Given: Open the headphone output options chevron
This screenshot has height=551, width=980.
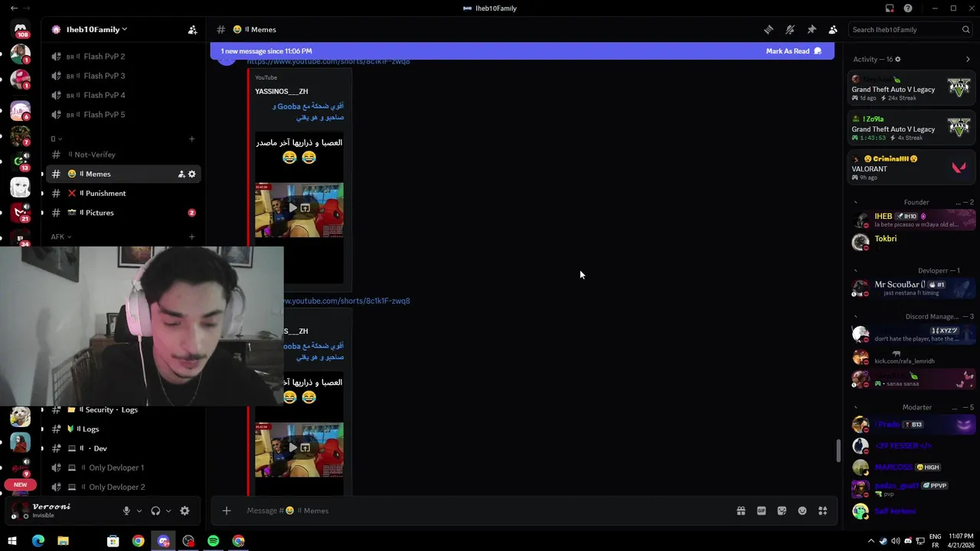Looking at the screenshot, I should click(168, 511).
